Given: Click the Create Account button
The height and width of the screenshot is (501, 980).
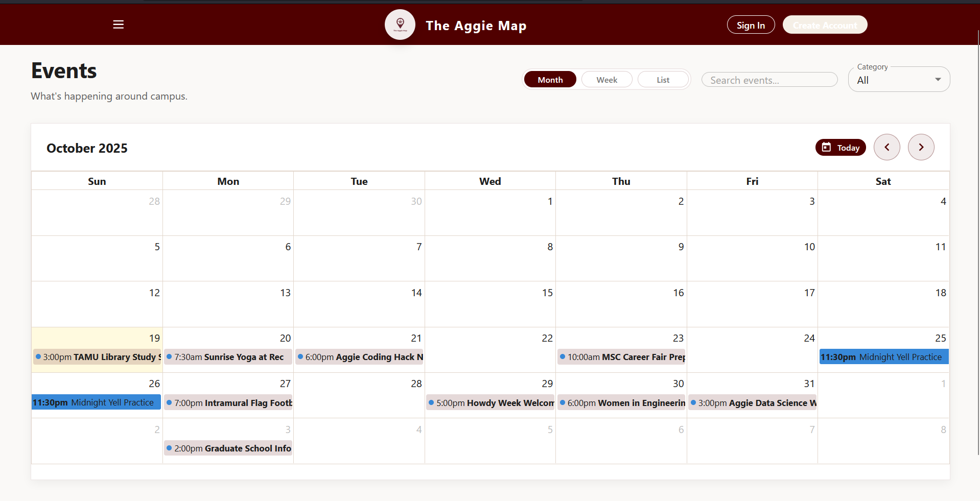Looking at the screenshot, I should tap(825, 25).
